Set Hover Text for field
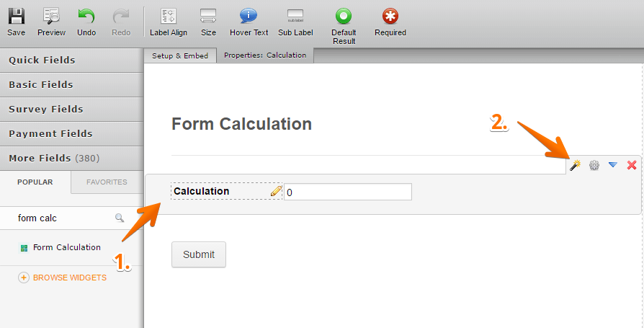Viewport: 644px width, 328px height. [249, 21]
